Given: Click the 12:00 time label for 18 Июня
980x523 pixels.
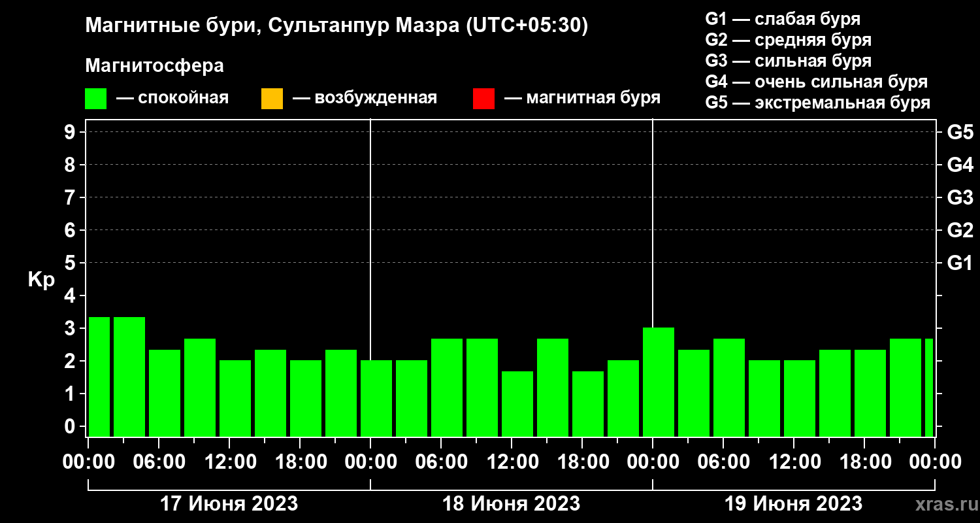Looking at the screenshot, I should point(512,462).
